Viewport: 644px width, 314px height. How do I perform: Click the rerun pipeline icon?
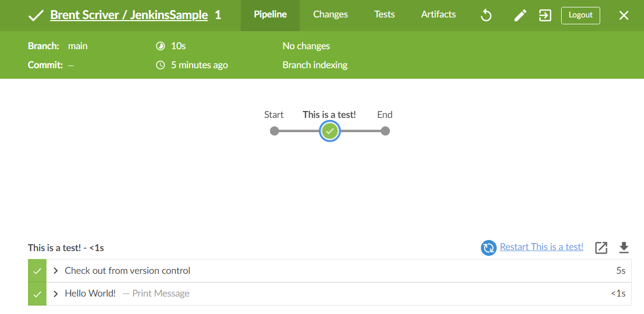pyautogui.click(x=486, y=15)
